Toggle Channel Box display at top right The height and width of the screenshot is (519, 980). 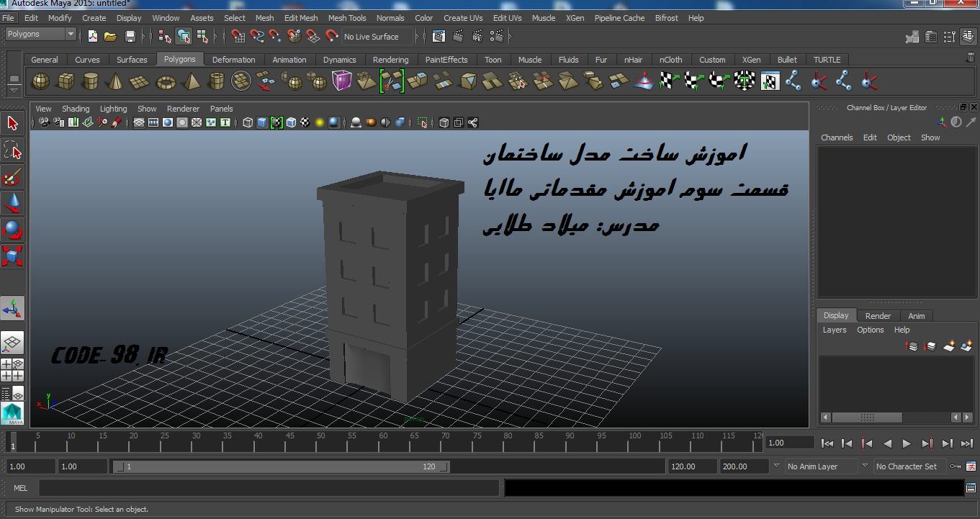coord(968,36)
